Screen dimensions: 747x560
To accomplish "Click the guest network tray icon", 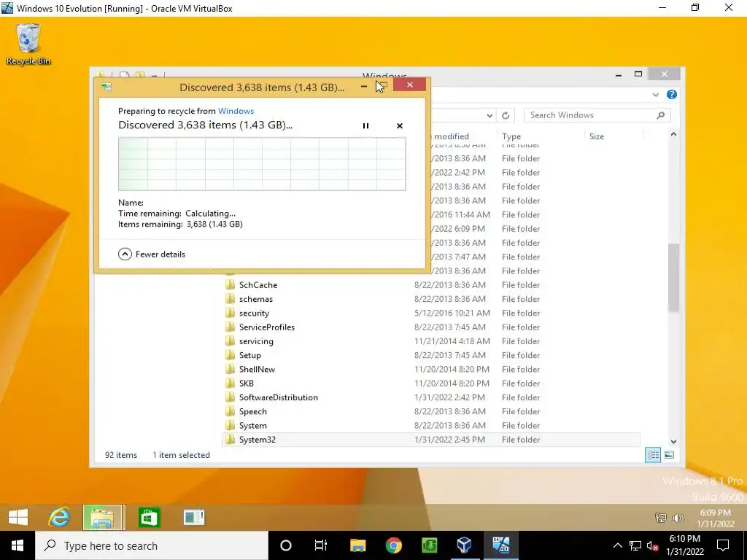I will click(661, 518).
